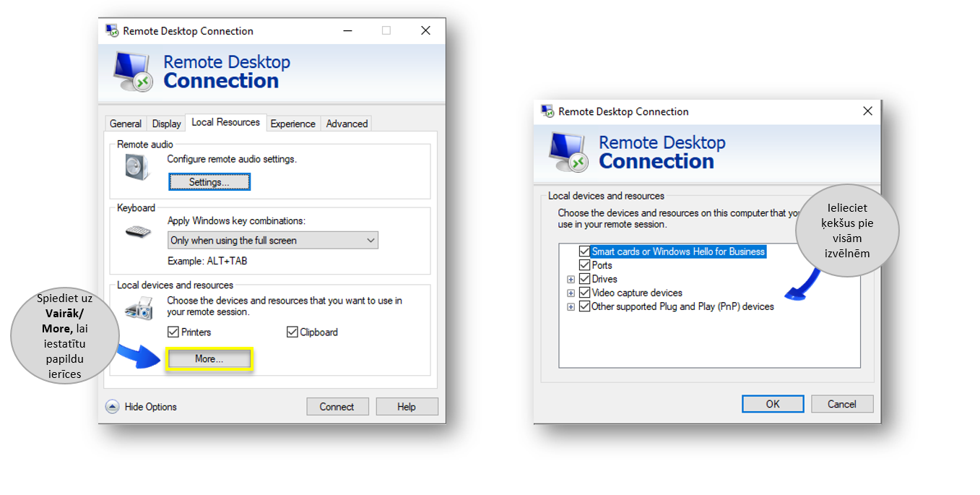Disable Smart cards or Windows Hello checkbox
The image size is (980, 495).
(x=584, y=251)
